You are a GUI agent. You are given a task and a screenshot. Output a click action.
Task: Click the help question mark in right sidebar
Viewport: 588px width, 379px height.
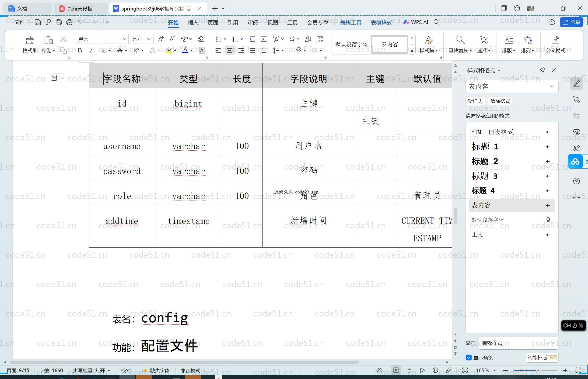pyautogui.click(x=576, y=181)
